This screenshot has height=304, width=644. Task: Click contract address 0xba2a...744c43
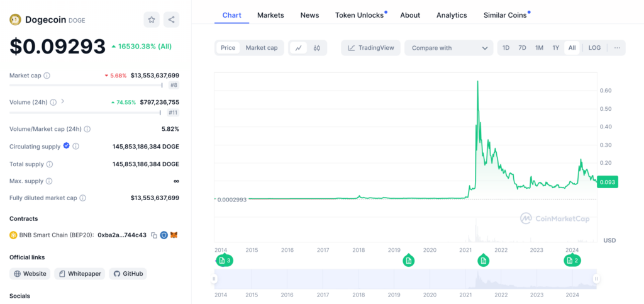tap(122, 235)
